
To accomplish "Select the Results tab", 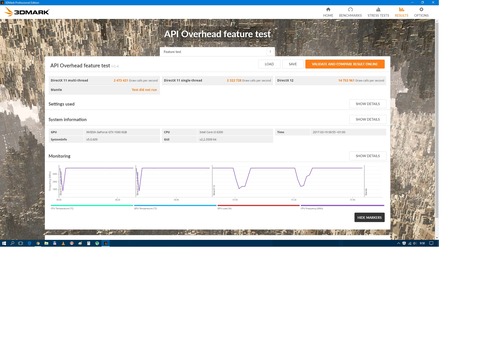I will (401, 12).
